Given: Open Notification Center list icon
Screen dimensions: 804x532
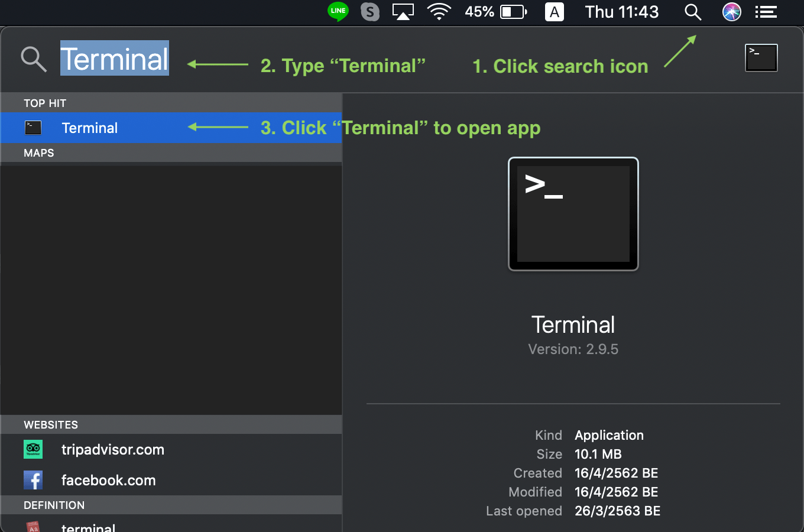Looking at the screenshot, I should [766, 12].
